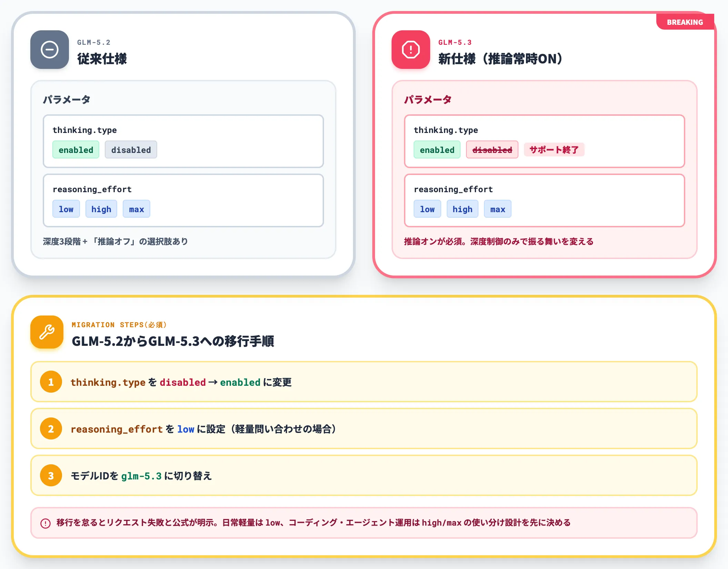Click the blue low code in step 2
This screenshot has height=569, width=728.
point(186,429)
